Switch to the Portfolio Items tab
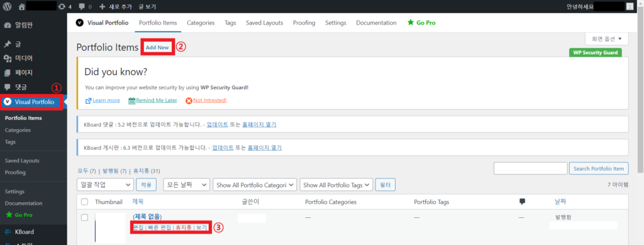This screenshot has height=245, width=644. point(158,23)
